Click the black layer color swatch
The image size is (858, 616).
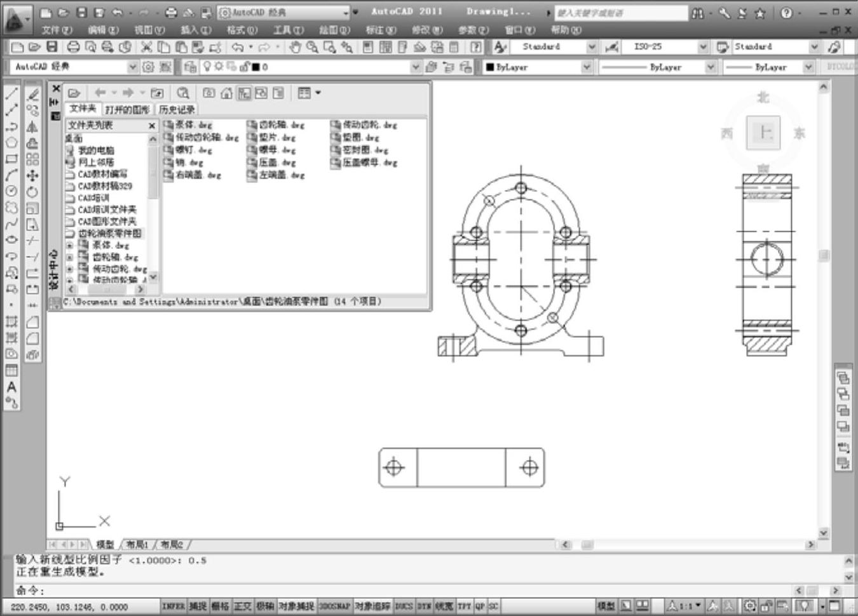point(255,67)
